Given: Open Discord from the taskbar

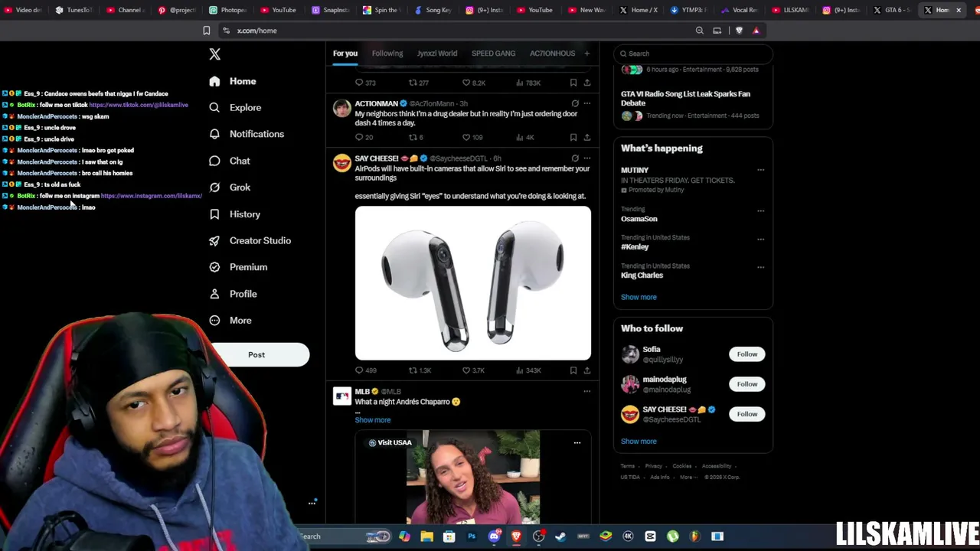Looking at the screenshot, I should pos(494,536).
